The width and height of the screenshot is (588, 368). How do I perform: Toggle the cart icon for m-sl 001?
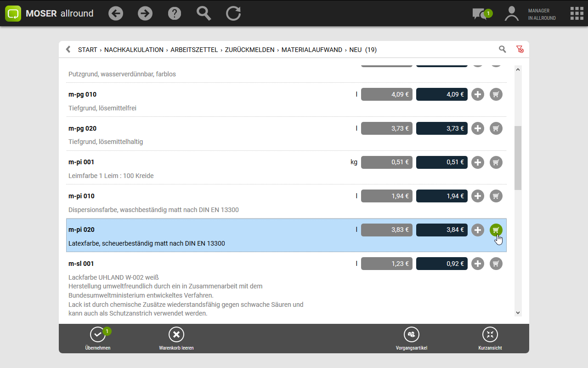[x=496, y=264]
